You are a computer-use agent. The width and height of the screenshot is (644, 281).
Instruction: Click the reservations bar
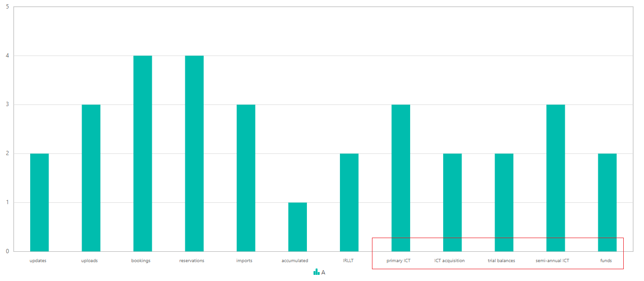[x=194, y=153]
